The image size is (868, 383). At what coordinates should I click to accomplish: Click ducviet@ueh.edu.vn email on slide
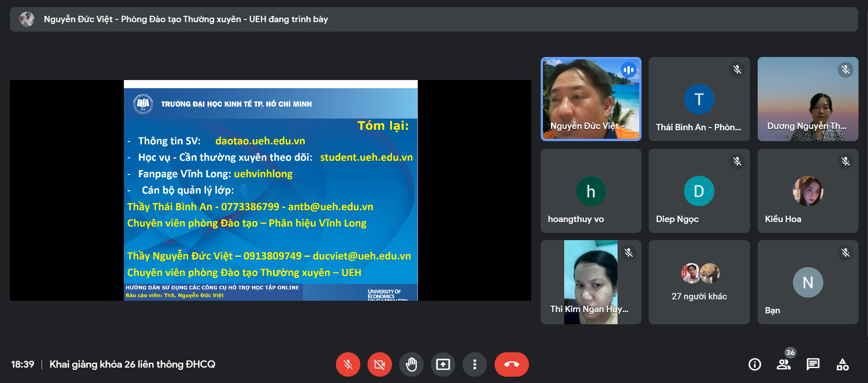click(x=362, y=256)
